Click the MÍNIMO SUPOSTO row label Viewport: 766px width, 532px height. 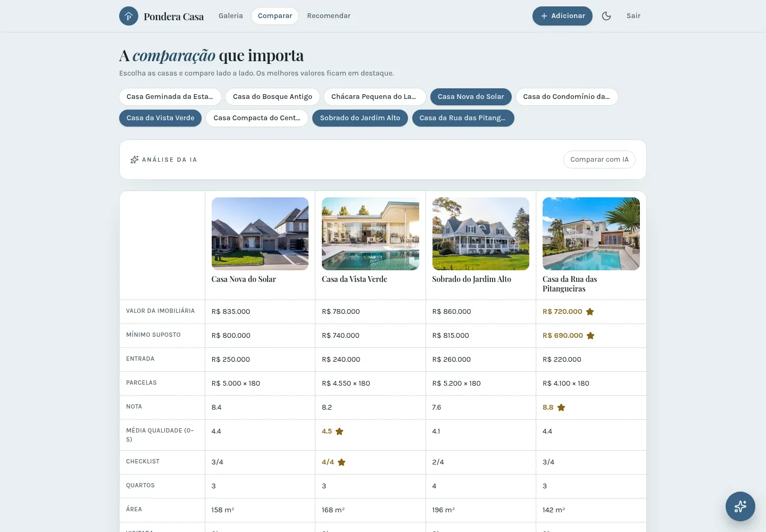coord(153,335)
